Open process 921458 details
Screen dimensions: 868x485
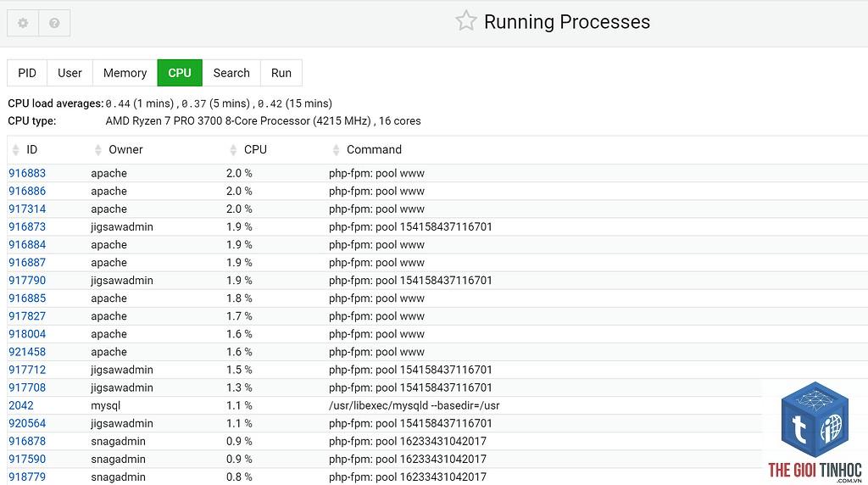(x=27, y=352)
